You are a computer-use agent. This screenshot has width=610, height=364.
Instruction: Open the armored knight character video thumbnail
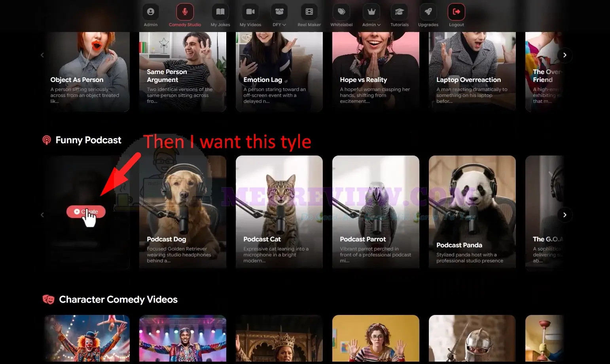472,339
